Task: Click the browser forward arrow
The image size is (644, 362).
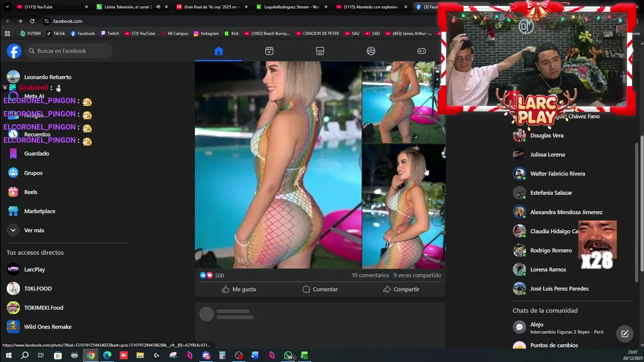Action: click(x=20, y=21)
